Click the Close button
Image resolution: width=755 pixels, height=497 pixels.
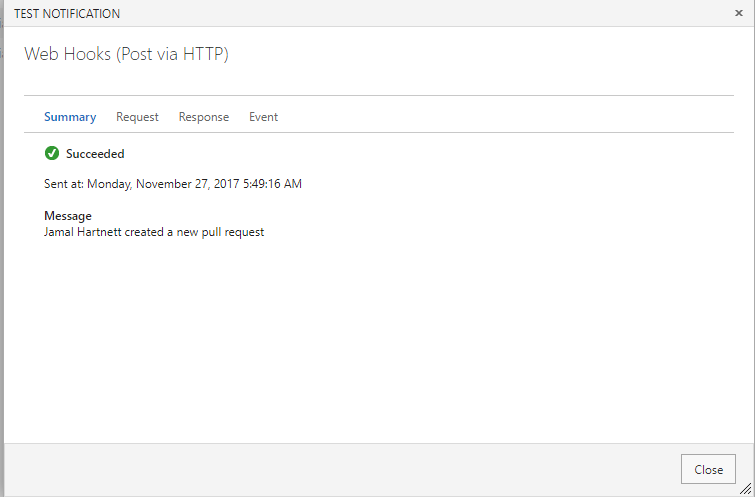click(x=708, y=469)
